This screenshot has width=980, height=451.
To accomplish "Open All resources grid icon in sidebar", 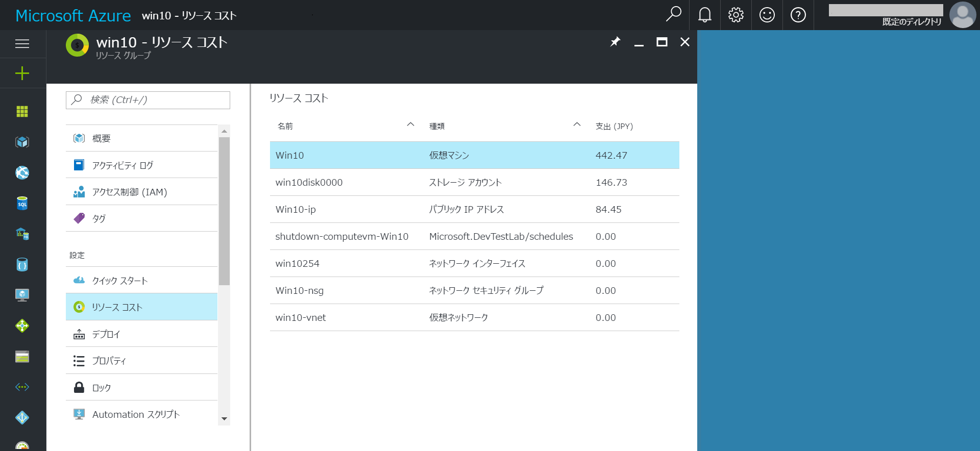I will (x=22, y=111).
